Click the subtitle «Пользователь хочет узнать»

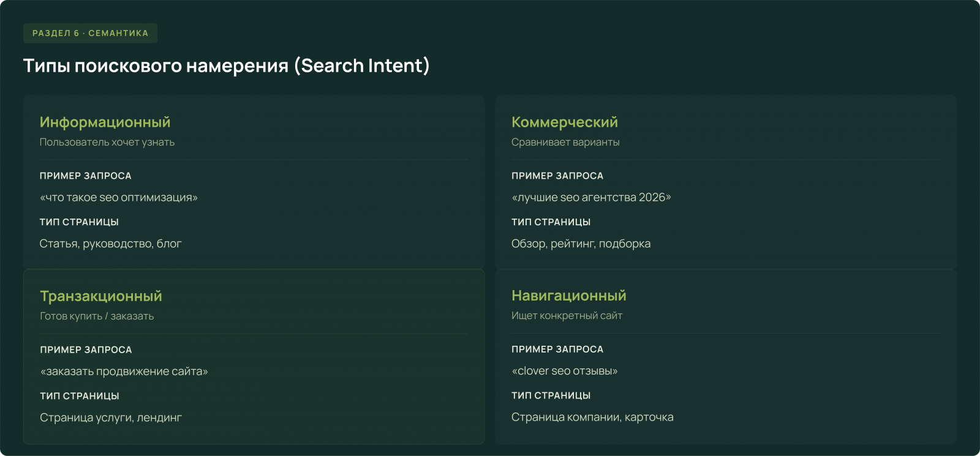[x=107, y=142]
